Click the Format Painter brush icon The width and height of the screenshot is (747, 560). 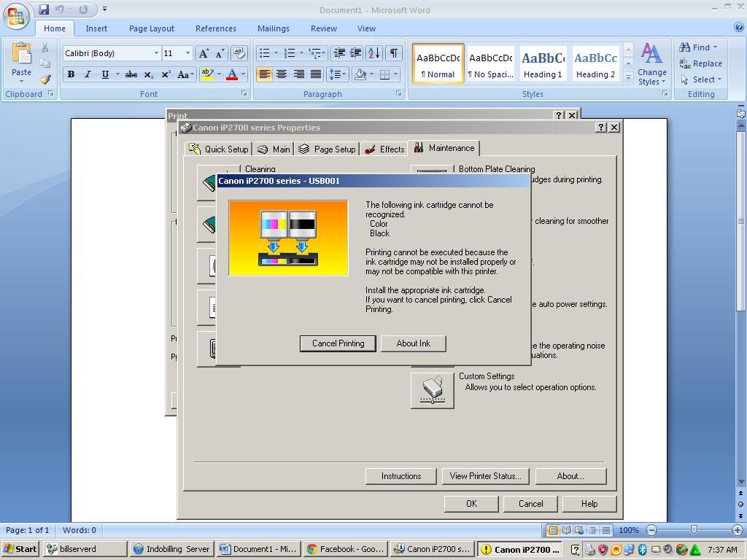45,79
